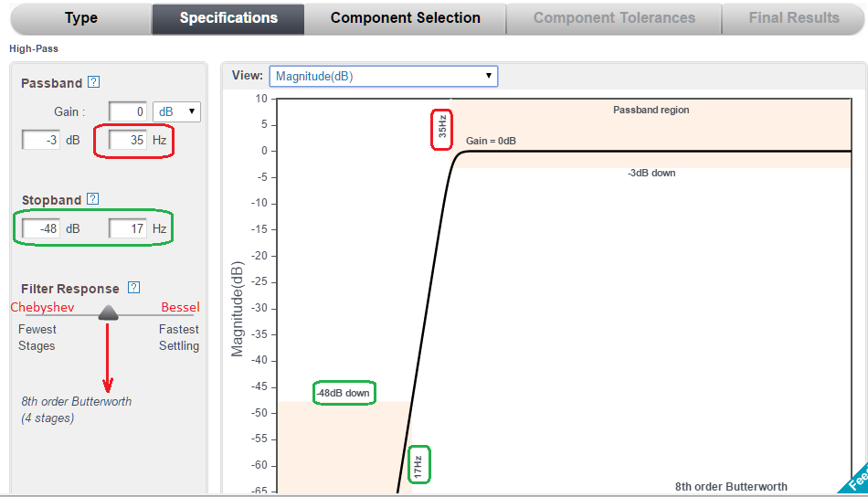Image resolution: width=868 pixels, height=497 pixels.
Task: Click the passband -3 dB attenuation field
Action: [41, 140]
